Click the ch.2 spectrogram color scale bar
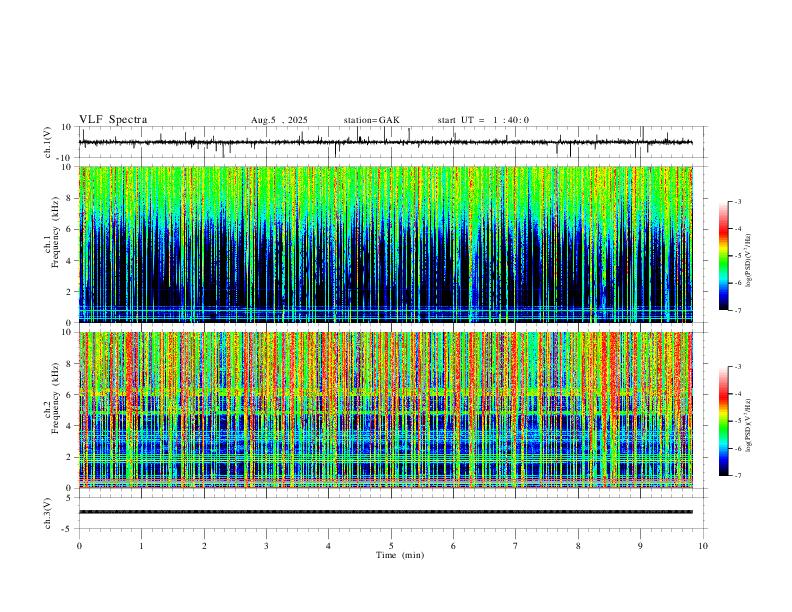 pyautogui.click(x=724, y=421)
